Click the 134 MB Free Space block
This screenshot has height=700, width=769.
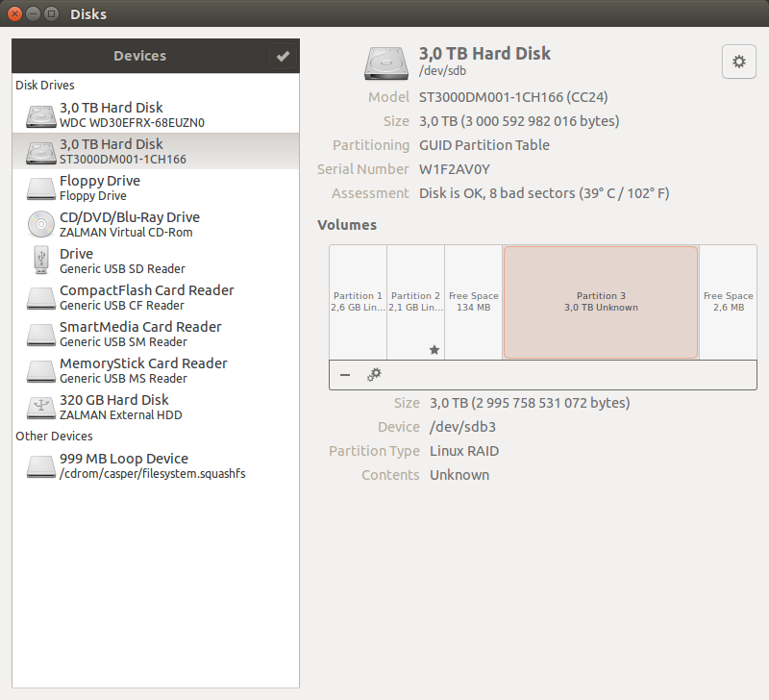pyautogui.click(x=474, y=302)
